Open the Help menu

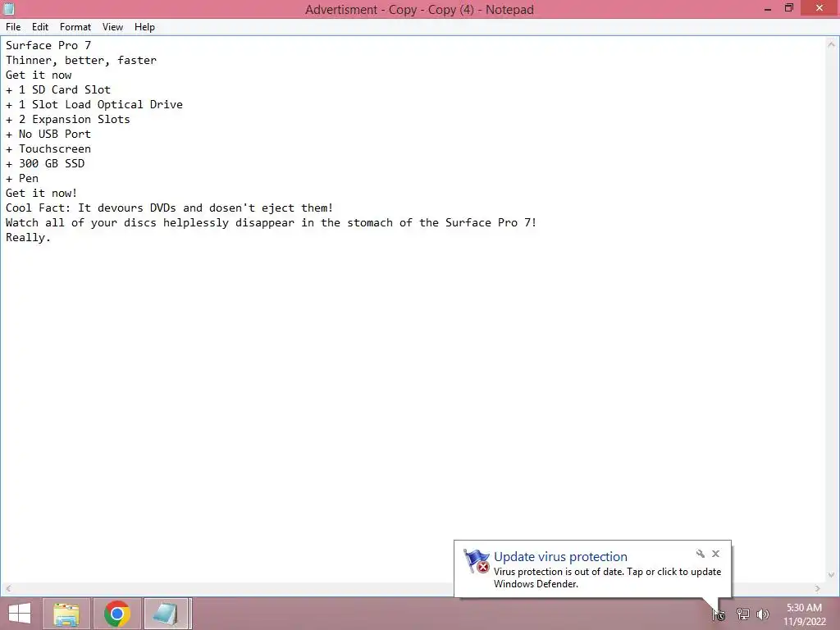pyautogui.click(x=144, y=27)
